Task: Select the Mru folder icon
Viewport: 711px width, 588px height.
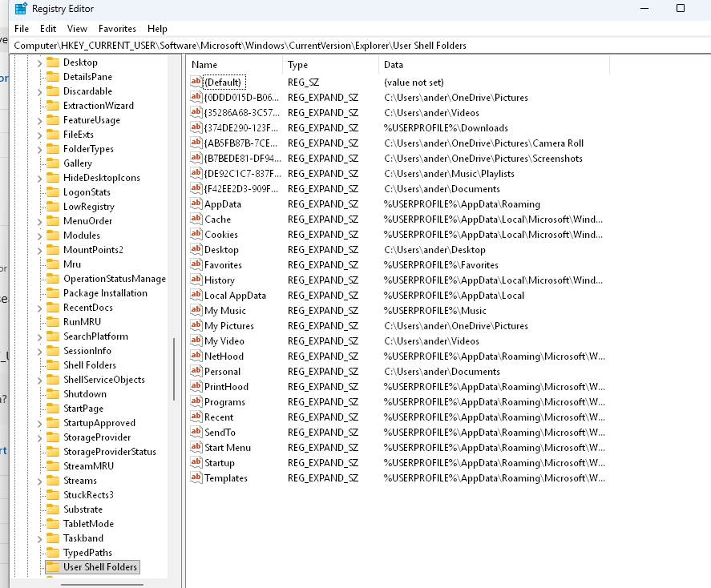Action: (53, 264)
